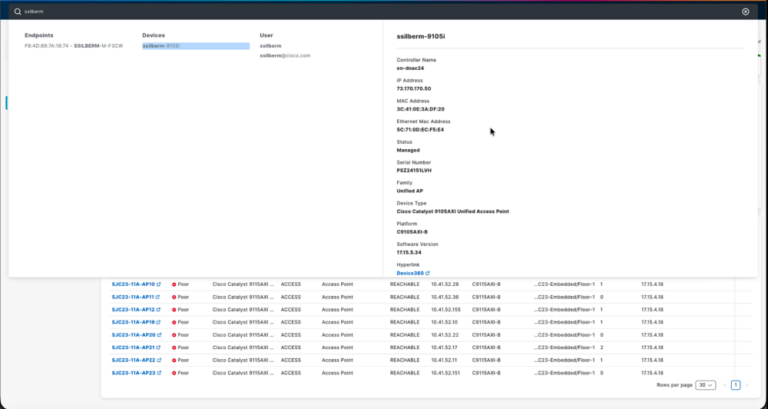Screen dimensions: 768x409
Task: Click Software Version value 17.15.5.34
Action: pos(409,253)
